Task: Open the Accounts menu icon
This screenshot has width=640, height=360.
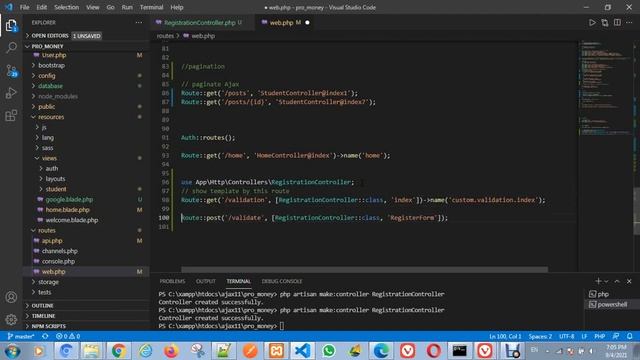Action: [x=11, y=297]
